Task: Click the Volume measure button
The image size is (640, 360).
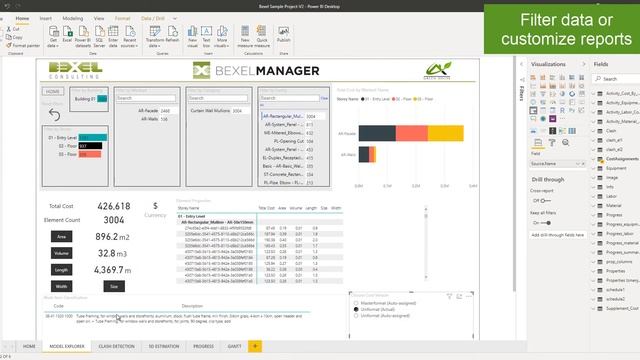Action: point(62,253)
